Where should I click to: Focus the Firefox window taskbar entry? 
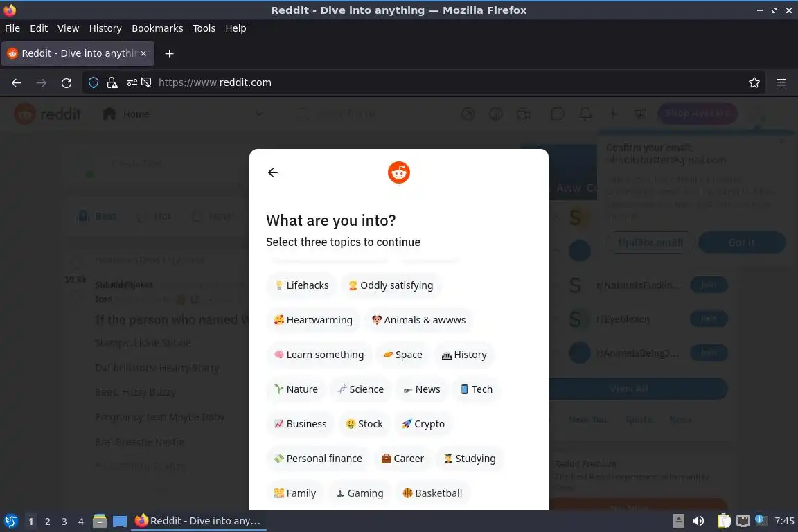pos(199,521)
